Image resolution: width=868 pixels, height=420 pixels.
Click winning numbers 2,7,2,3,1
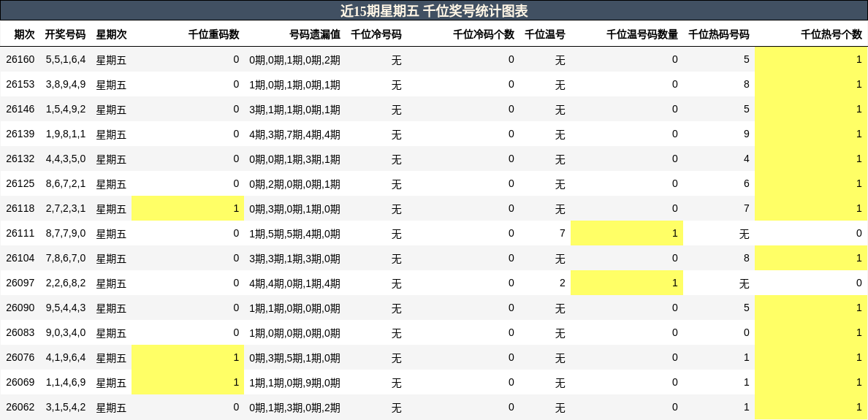click(66, 208)
